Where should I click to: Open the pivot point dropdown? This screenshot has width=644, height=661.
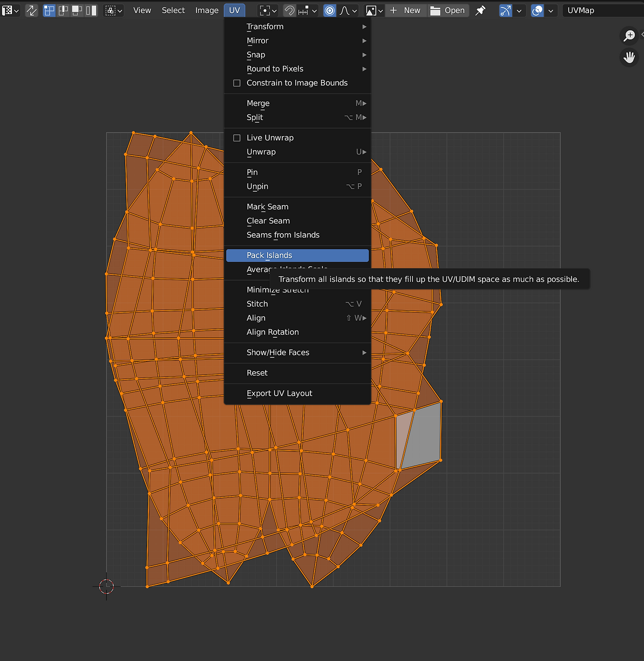point(268,10)
